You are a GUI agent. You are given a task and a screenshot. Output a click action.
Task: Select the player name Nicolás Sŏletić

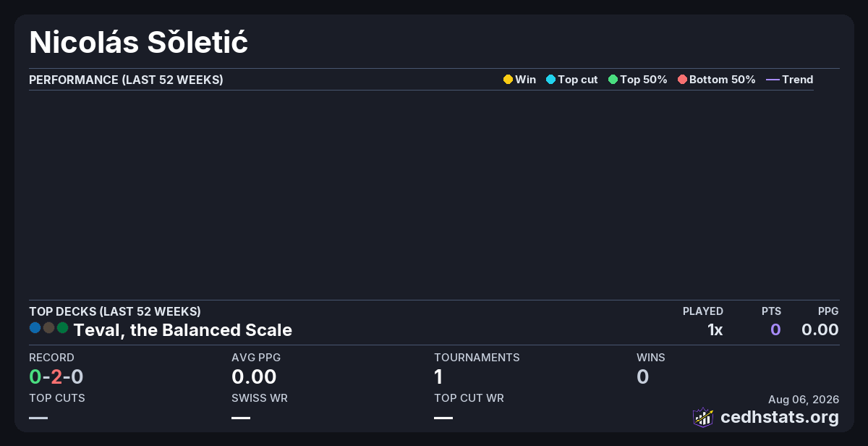139,43
